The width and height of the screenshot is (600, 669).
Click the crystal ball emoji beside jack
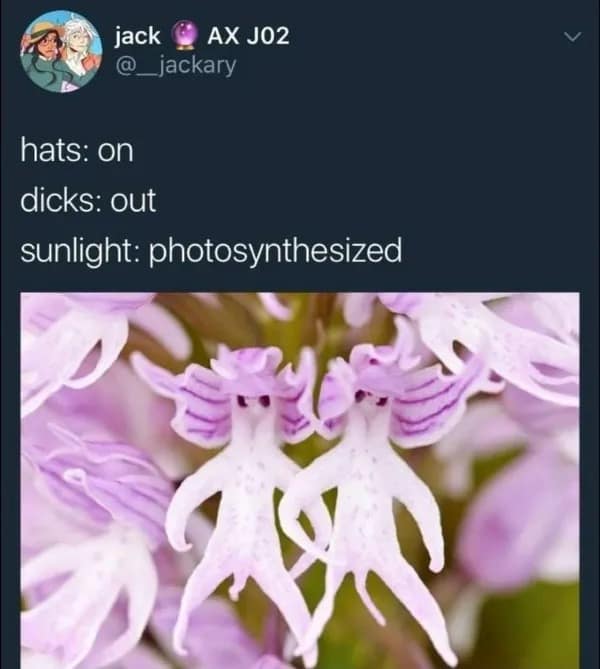[184, 35]
